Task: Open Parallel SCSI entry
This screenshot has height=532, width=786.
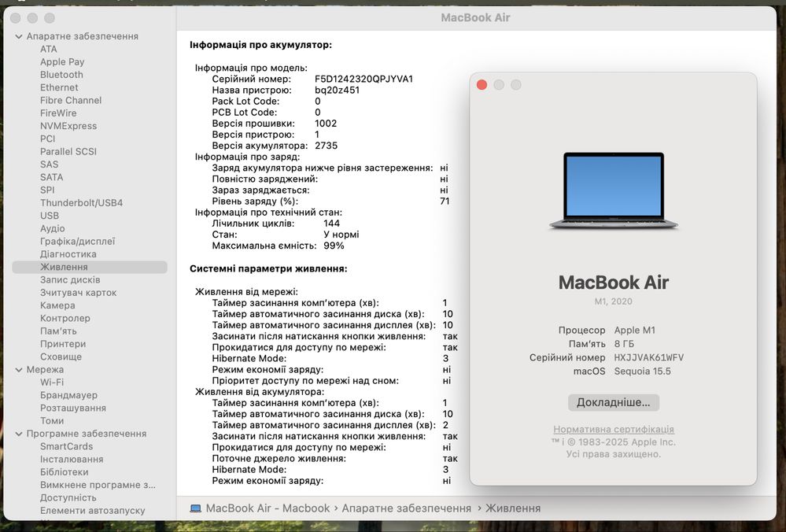Action: point(68,151)
